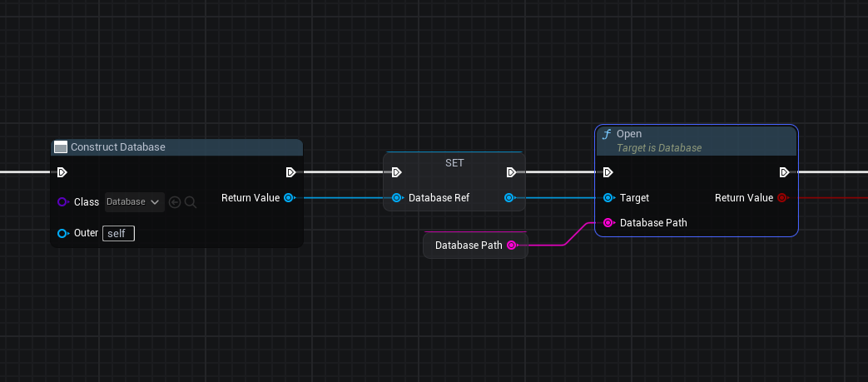Image resolution: width=868 pixels, height=382 pixels.
Task: Click the Open node's input execution pin
Action: pos(608,172)
